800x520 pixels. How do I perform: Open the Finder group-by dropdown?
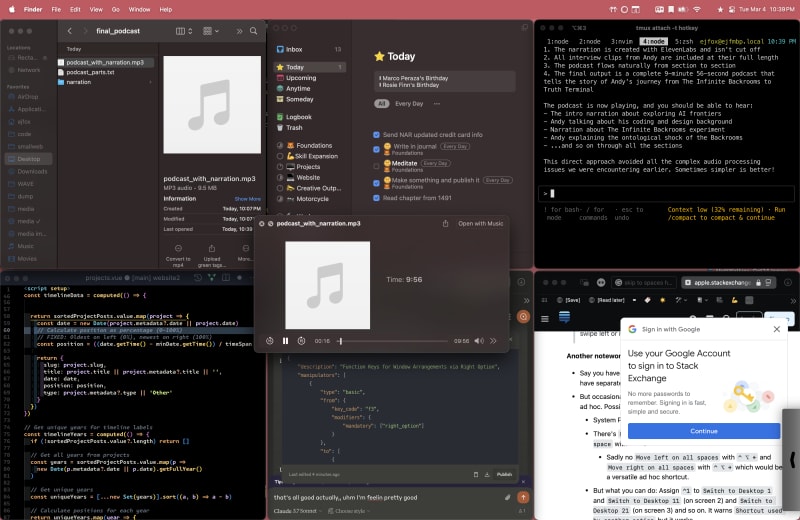tap(210, 31)
